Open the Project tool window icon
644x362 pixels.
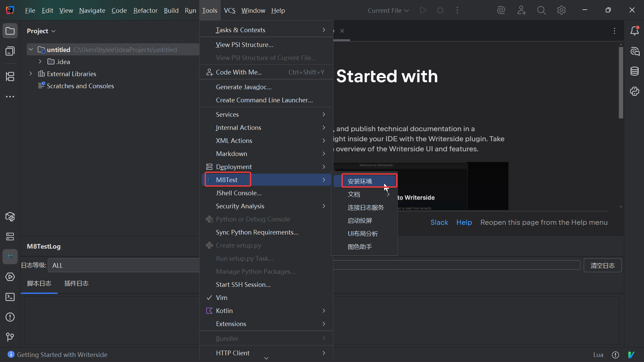[10, 31]
